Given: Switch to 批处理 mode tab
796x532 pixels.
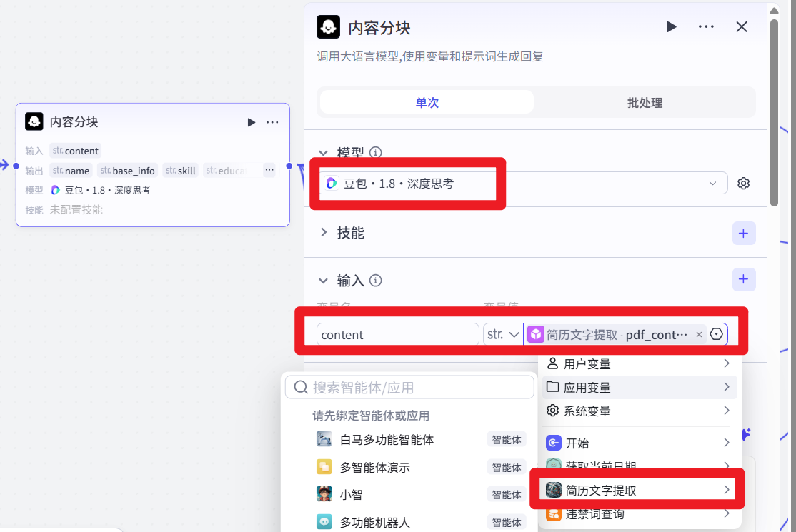Looking at the screenshot, I should pyautogui.click(x=645, y=102).
